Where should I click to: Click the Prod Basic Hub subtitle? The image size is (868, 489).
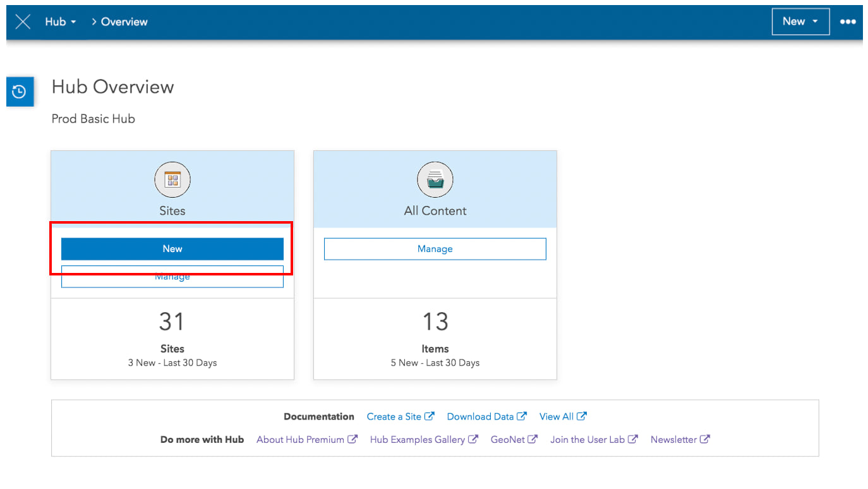pyautogui.click(x=93, y=118)
